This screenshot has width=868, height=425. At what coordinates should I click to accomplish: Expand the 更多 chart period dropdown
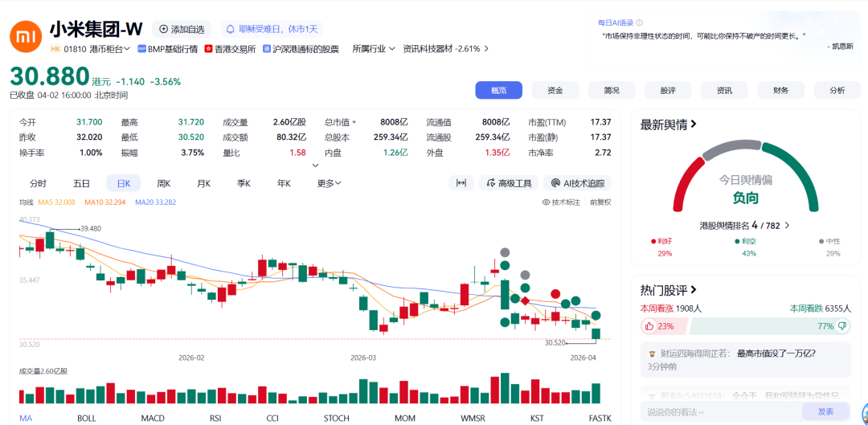329,183
